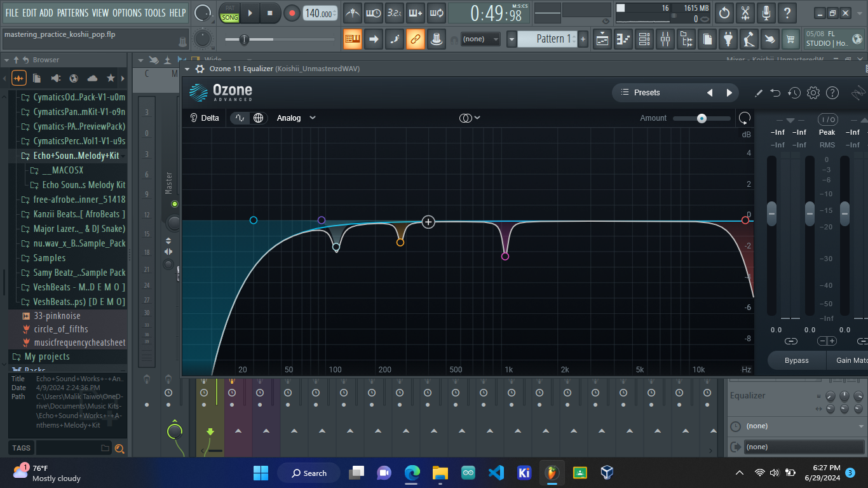Switch to SONG playback mode
868x488 pixels.
(229, 18)
